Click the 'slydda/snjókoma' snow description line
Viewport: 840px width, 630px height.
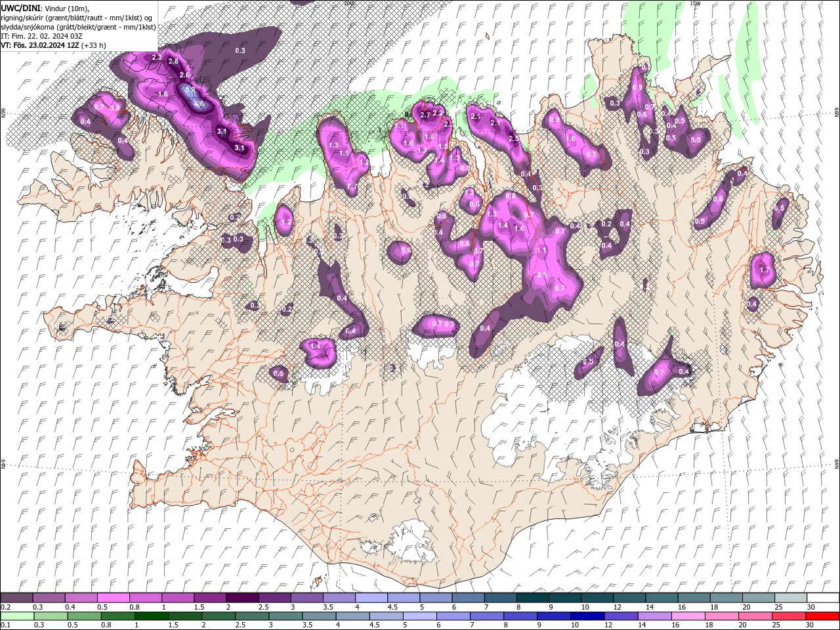pos(78,27)
